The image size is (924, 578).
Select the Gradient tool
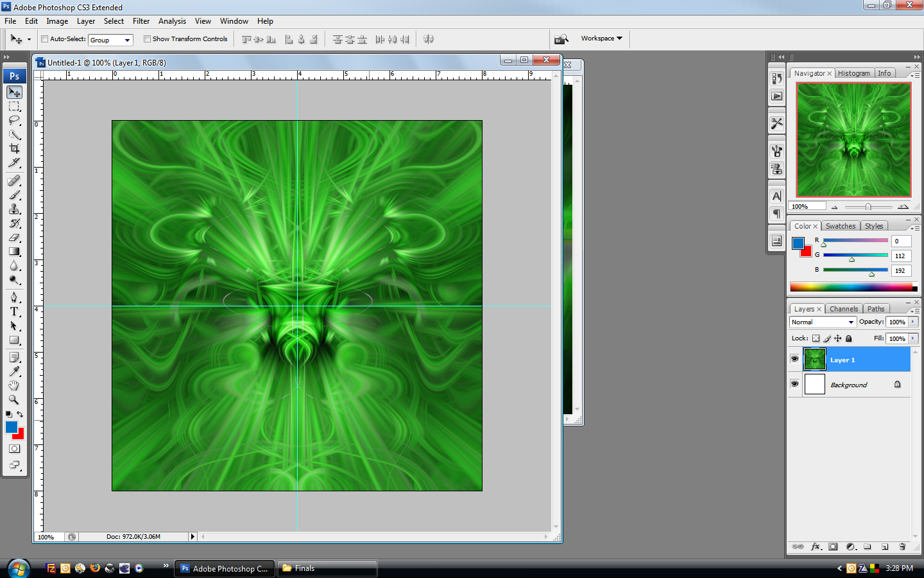(14, 252)
